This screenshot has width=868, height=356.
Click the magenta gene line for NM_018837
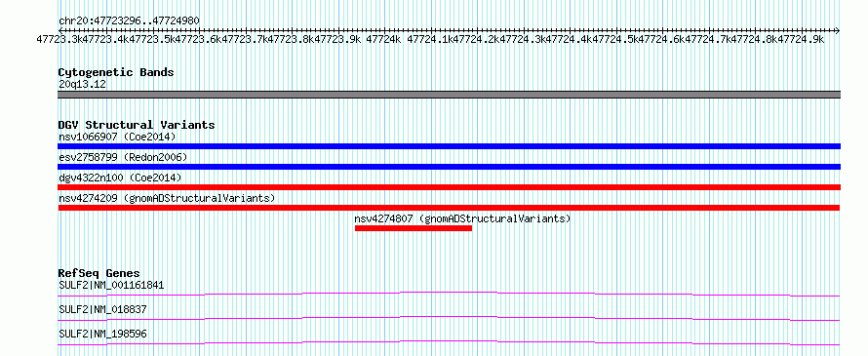point(449,318)
